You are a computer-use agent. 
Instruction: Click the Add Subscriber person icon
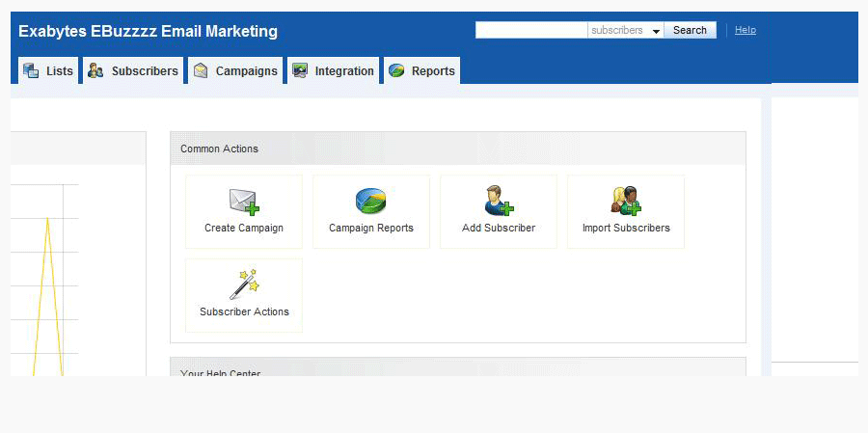(499, 201)
